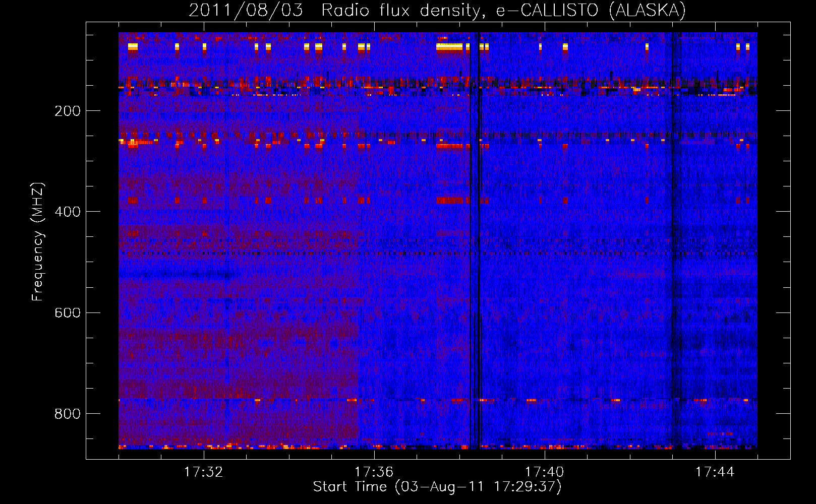Click the 800 frequency tick label
Viewport: 816px width, 504px height.
68,414
